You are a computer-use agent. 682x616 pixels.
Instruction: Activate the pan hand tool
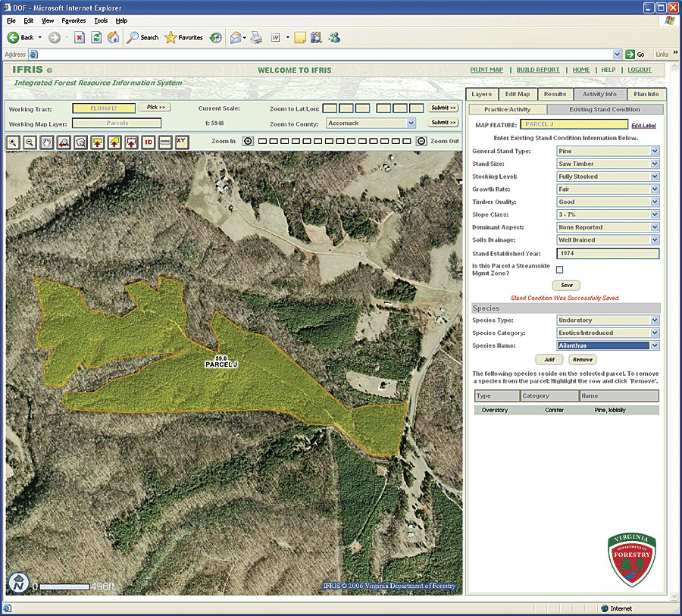47,142
